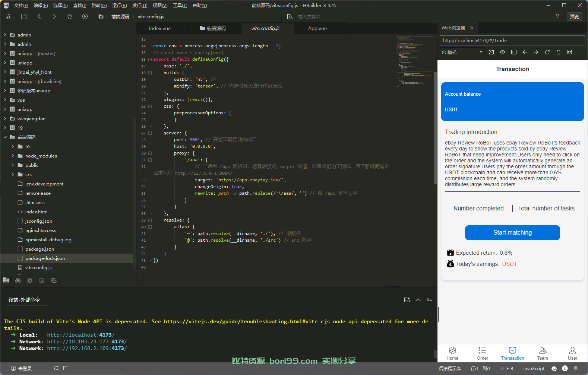Click the Run play icon in toolbar
Screen dimensions: 588x375
tap(85, 16)
